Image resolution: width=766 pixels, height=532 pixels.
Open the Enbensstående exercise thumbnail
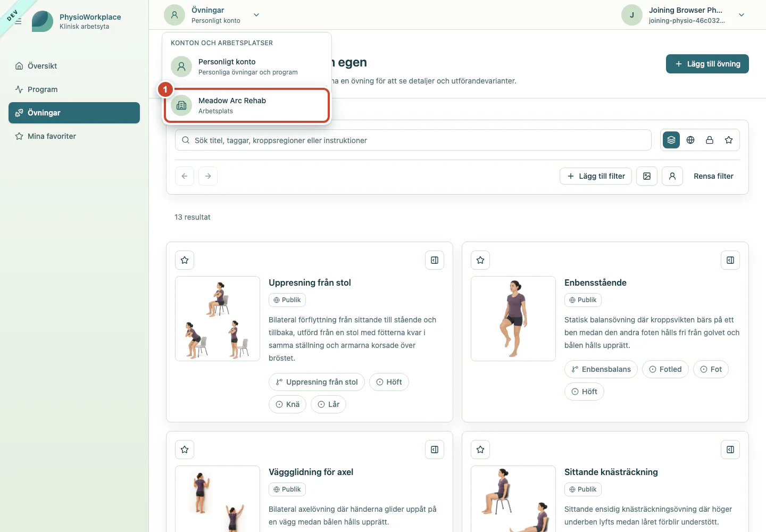click(x=513, y=319)
